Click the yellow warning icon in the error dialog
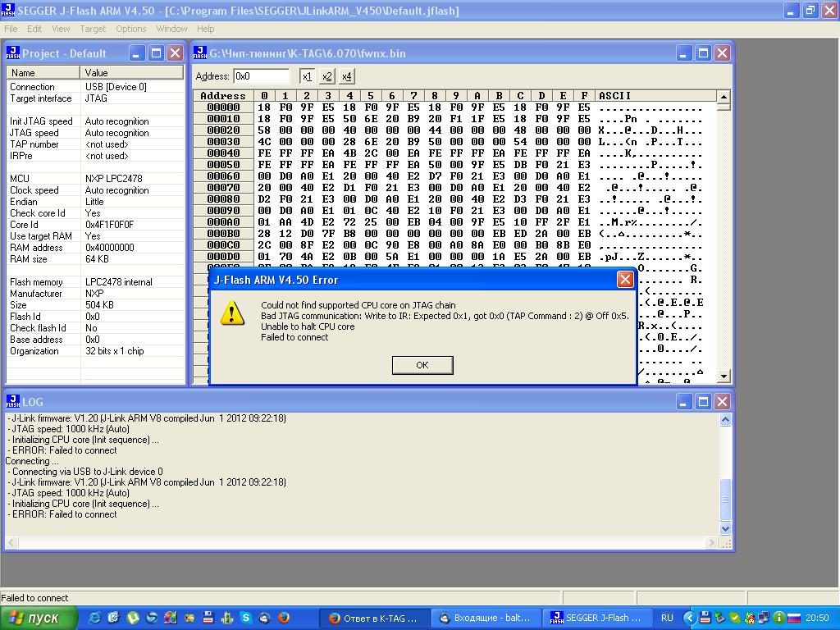840x630 pixels. click(231, 313)
